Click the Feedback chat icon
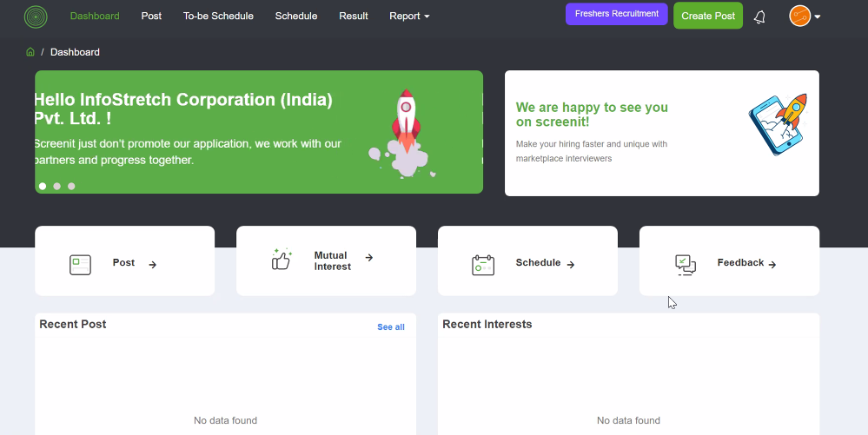Image resolution: width=868 pixels, height=435 pixels. tap(686, 265)
